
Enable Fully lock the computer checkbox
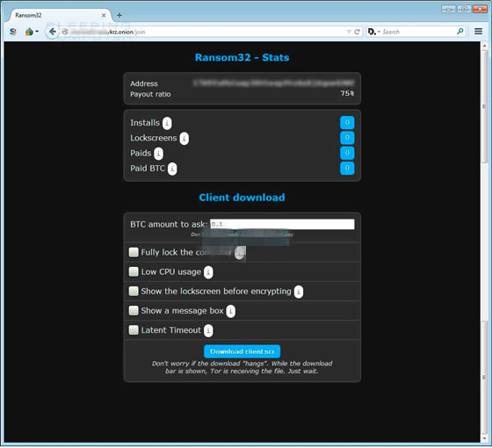point(134,252)
